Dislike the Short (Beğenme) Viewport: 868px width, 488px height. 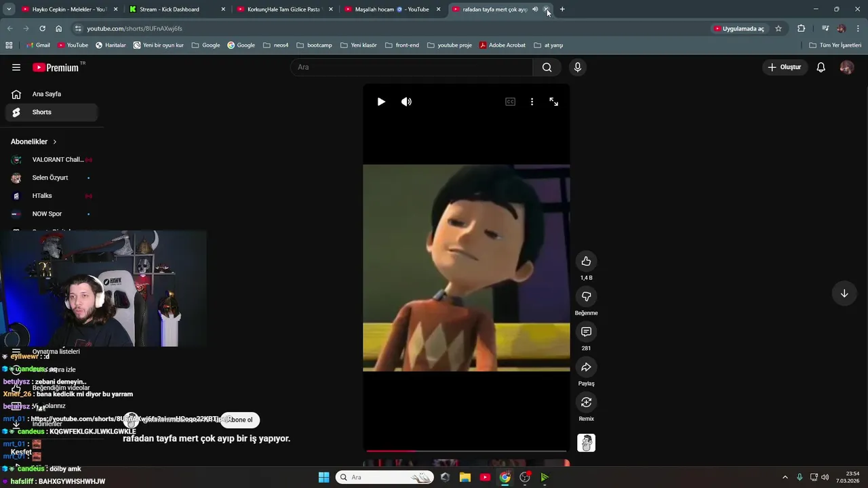click(x=586, y=296)
